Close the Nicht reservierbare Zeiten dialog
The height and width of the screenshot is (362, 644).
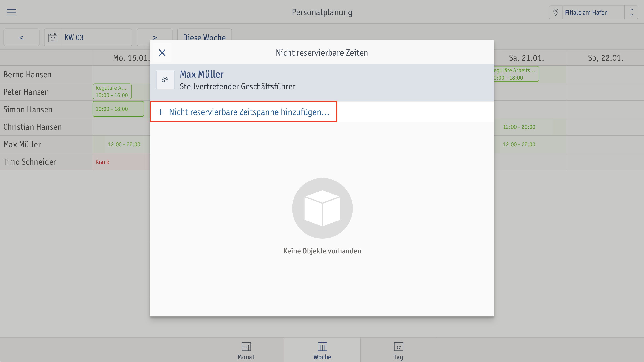tap(162, 53)
